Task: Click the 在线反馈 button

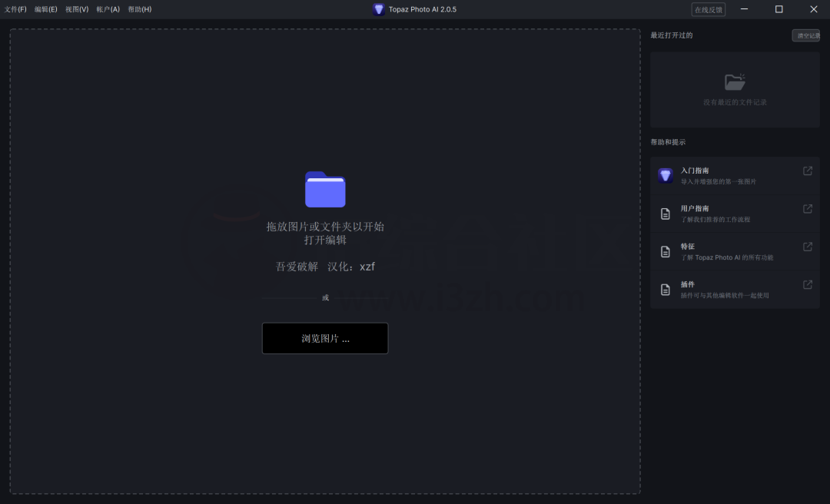Action: 709,9
